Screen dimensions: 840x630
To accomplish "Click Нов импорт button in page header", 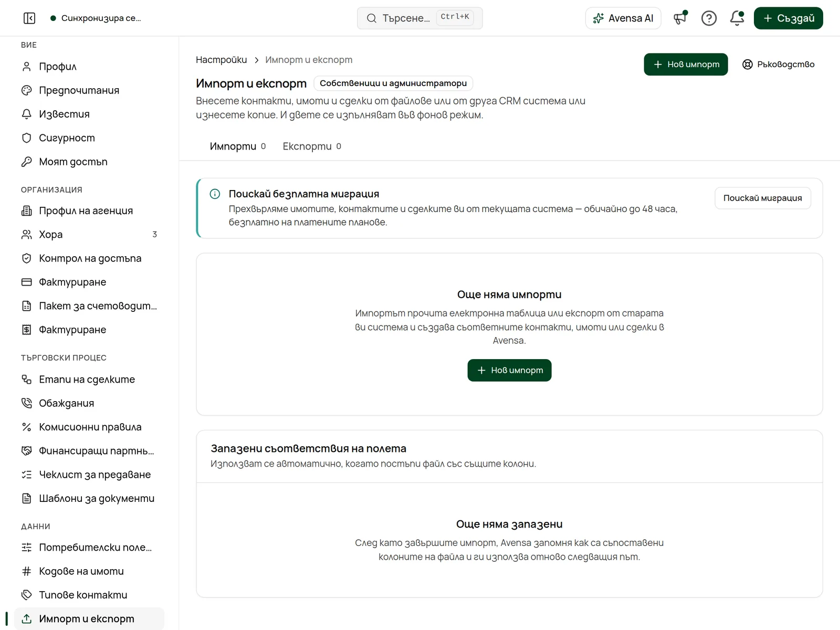I will 686,64.
